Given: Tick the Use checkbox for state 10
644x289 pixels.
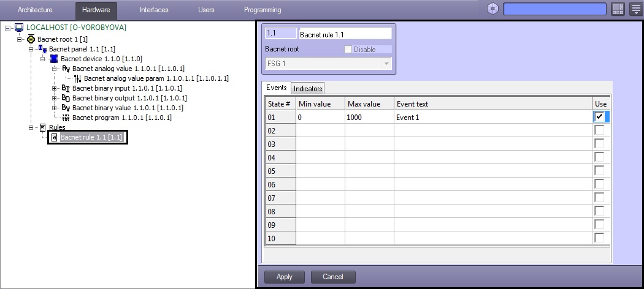Looking at the screenshot, I should click(x=599, y=238).
